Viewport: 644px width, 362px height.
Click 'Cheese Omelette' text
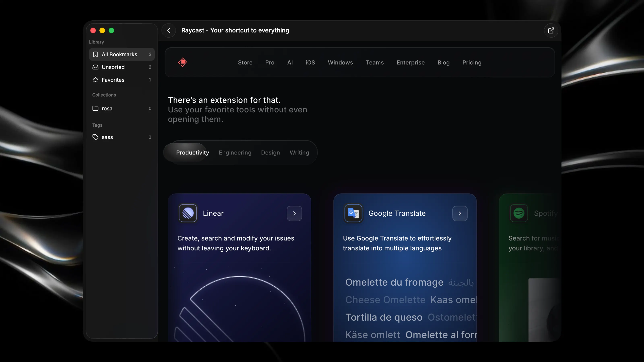click(385, 299)
